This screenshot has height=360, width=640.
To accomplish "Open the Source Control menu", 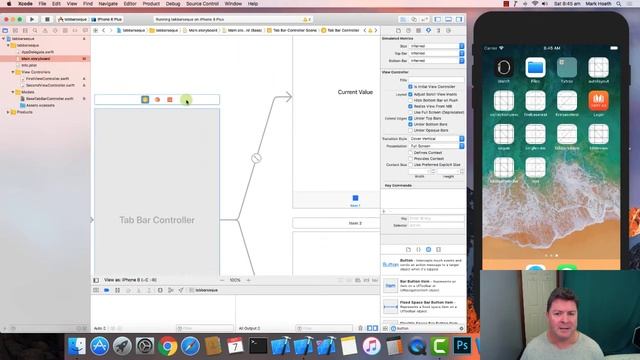I will pos(202,4).
